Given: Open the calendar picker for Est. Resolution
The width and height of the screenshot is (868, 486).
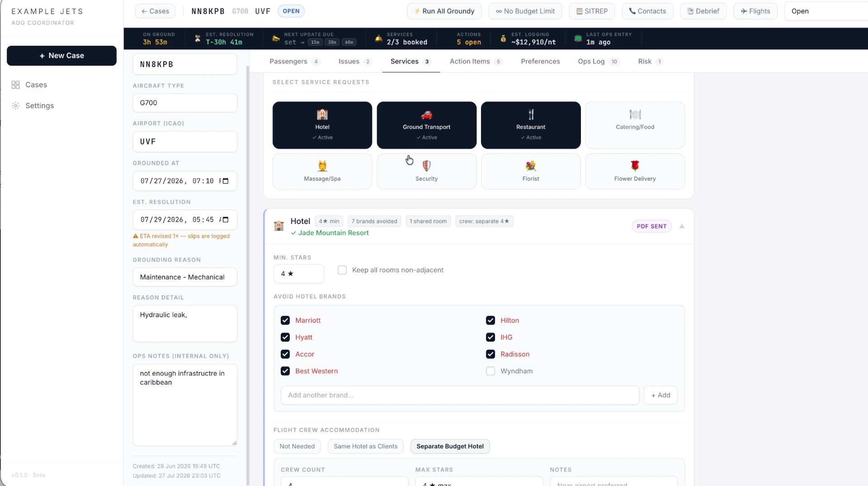Looking at the screenshot, I should 226,219.
